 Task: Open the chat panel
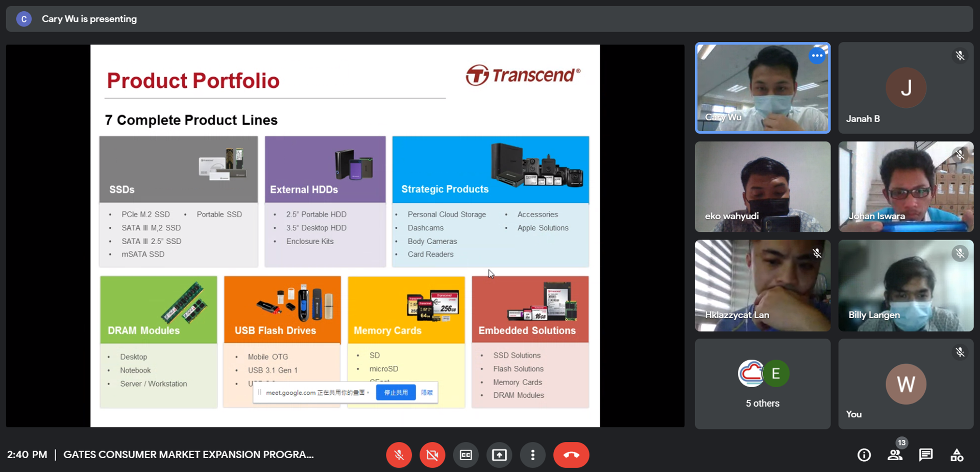[x=926, y=455]
